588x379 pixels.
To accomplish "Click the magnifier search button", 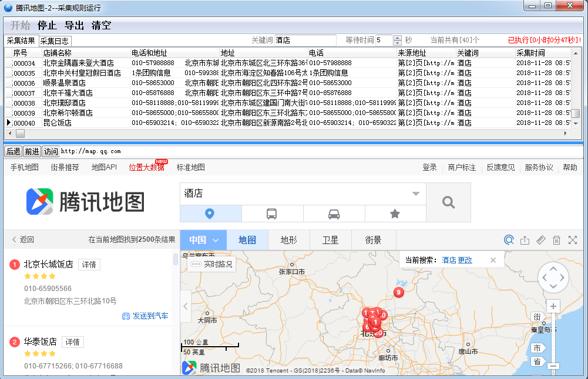I will click(x=449, y=202).
